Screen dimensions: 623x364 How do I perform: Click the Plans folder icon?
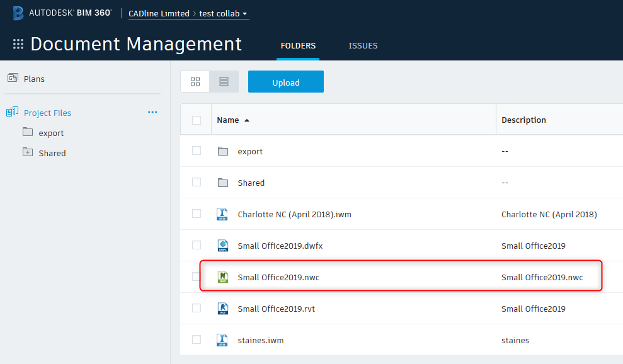click(13, 78)
